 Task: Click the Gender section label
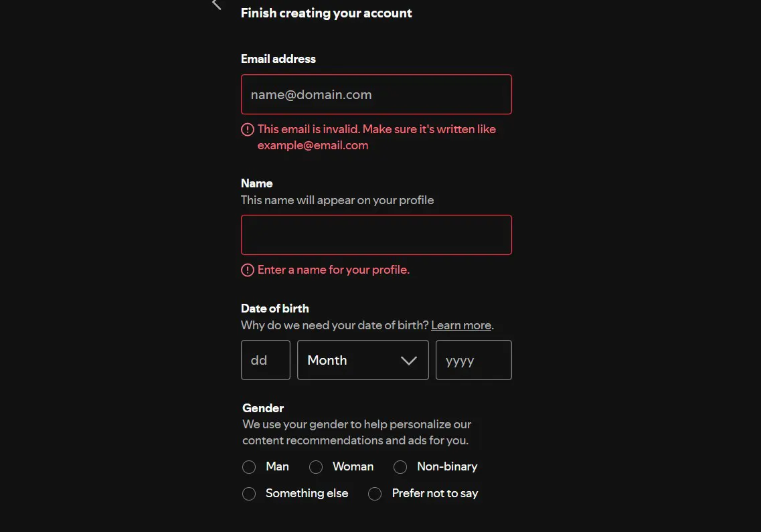[x=263, y=408]
